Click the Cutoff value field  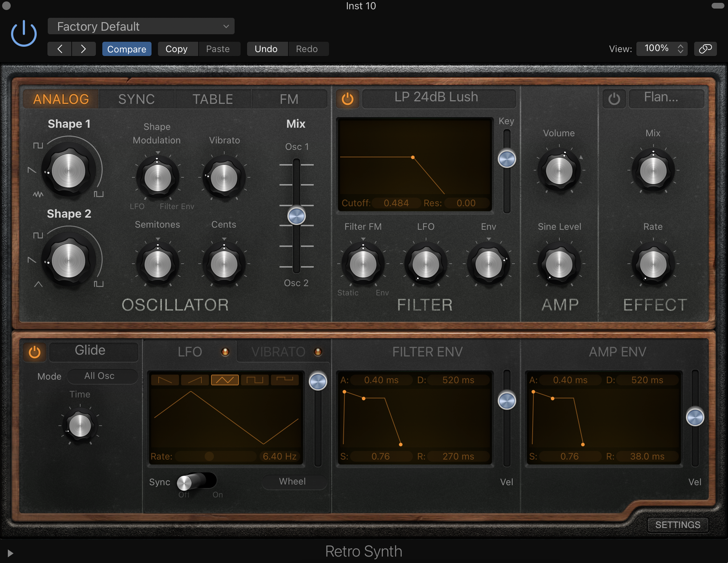pyautogui.click(x=396, y=203)
